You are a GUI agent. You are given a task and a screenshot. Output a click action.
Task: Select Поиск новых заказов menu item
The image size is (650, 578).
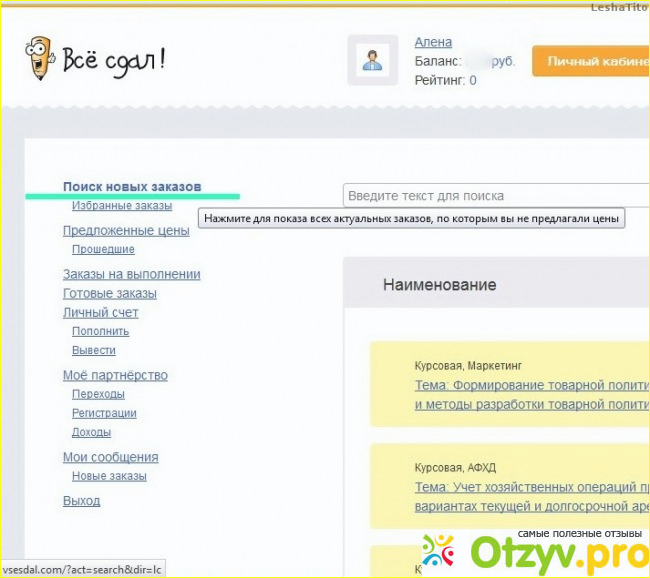tap(132, 187)
